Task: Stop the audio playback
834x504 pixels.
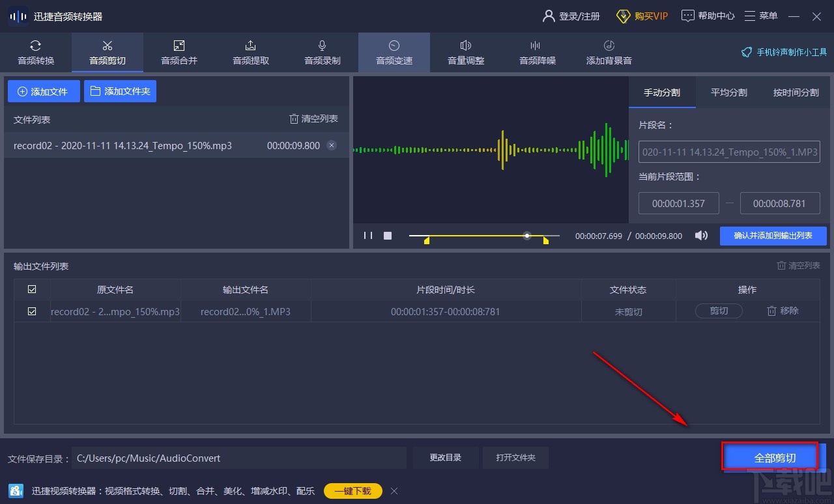Action: coord(388,236)
